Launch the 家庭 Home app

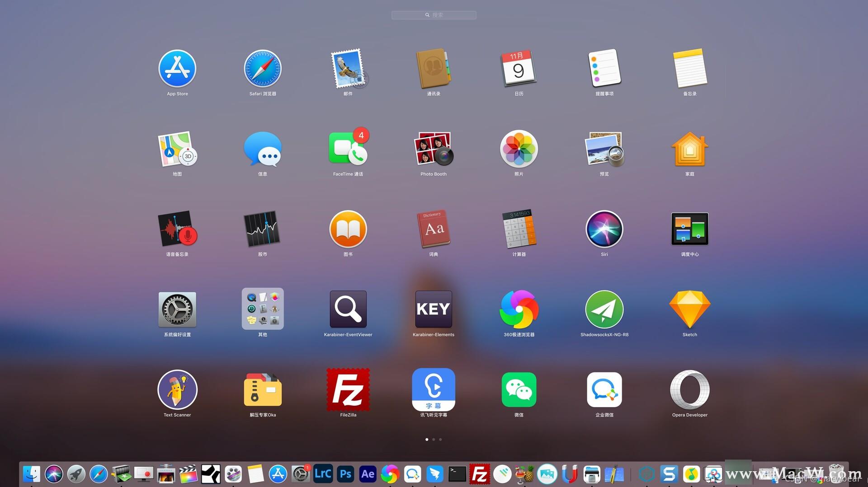click(690, 149)
